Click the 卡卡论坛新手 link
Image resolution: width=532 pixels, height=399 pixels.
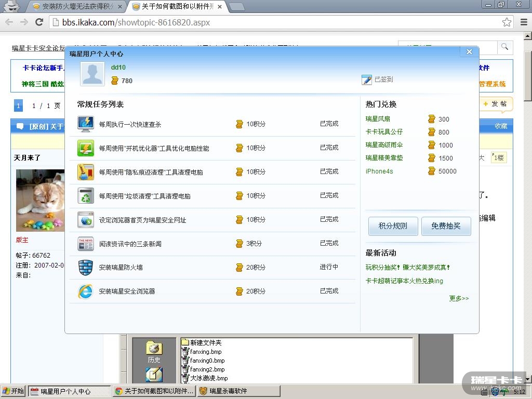click(x=43, y=68)
